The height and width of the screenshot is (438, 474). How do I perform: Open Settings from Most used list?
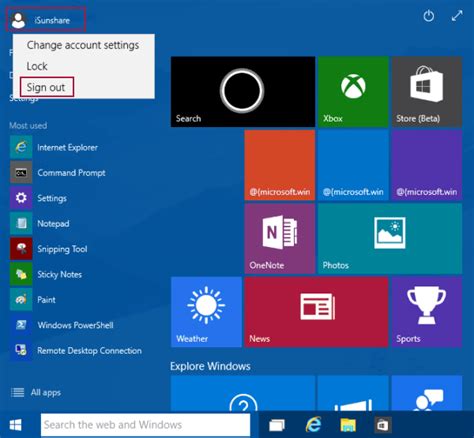tap(52, 198)
